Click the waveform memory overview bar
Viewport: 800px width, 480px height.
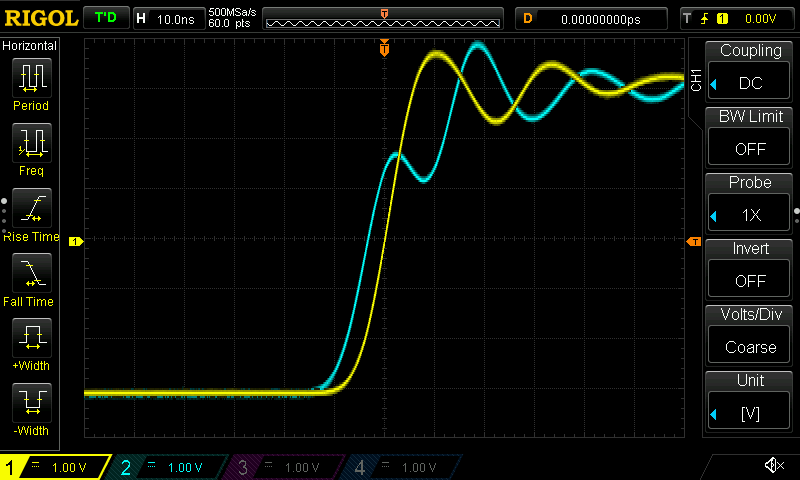tap(383, 19)
